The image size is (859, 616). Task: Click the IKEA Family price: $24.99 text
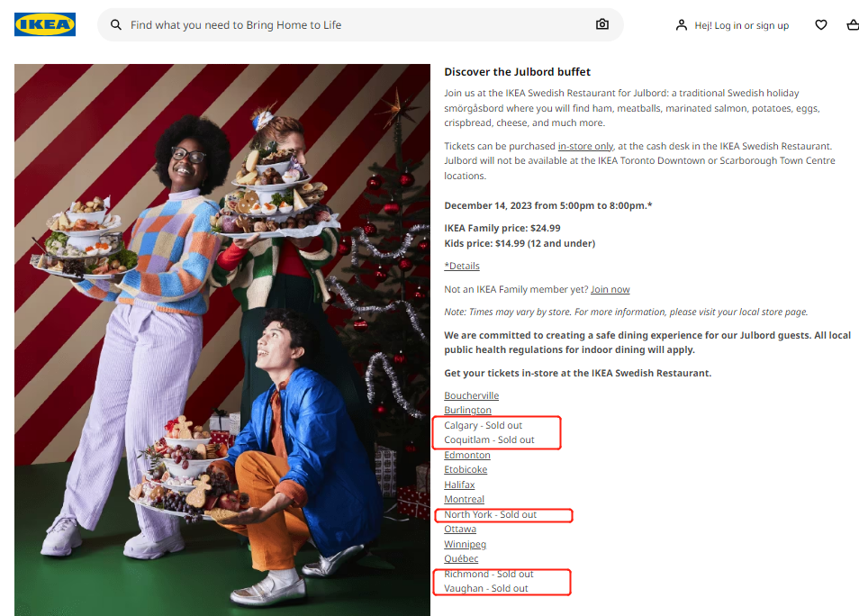pyautogui.click(x=502, y=228)
